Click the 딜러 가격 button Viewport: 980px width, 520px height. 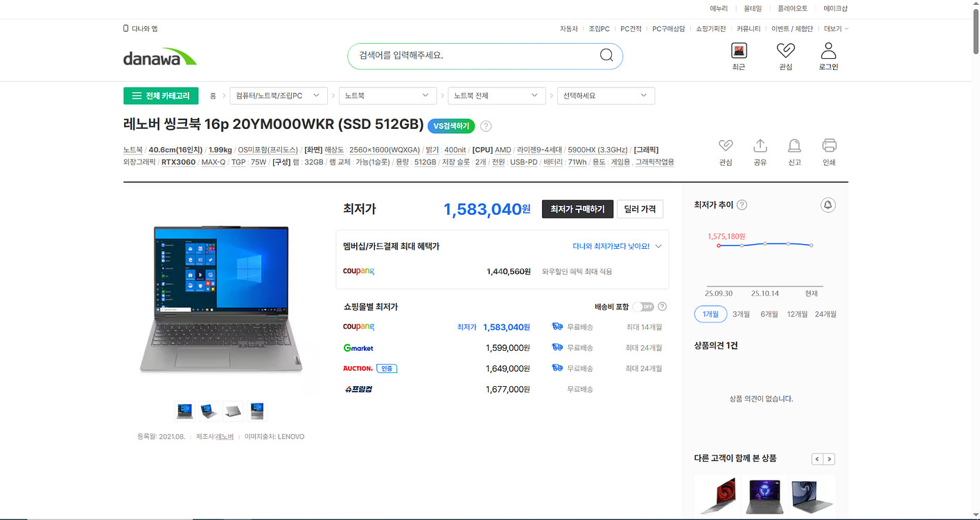tap(640, 209)
